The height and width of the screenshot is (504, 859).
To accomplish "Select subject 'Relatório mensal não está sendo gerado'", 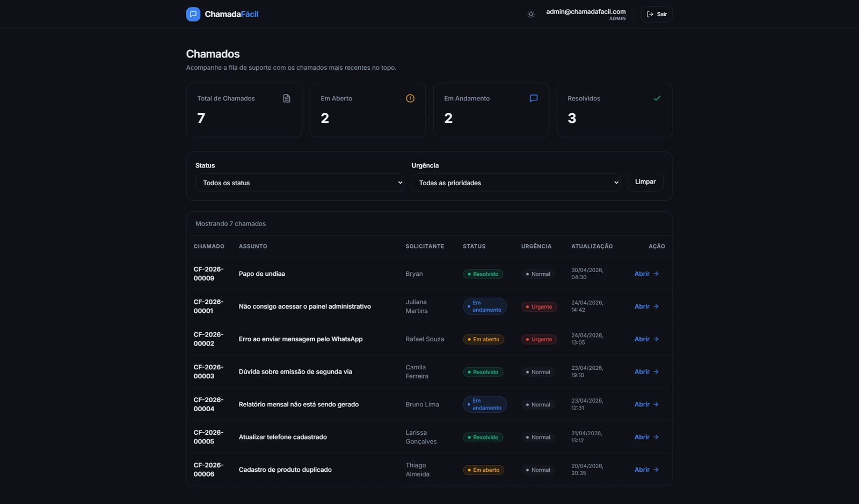I will [299, 405].
